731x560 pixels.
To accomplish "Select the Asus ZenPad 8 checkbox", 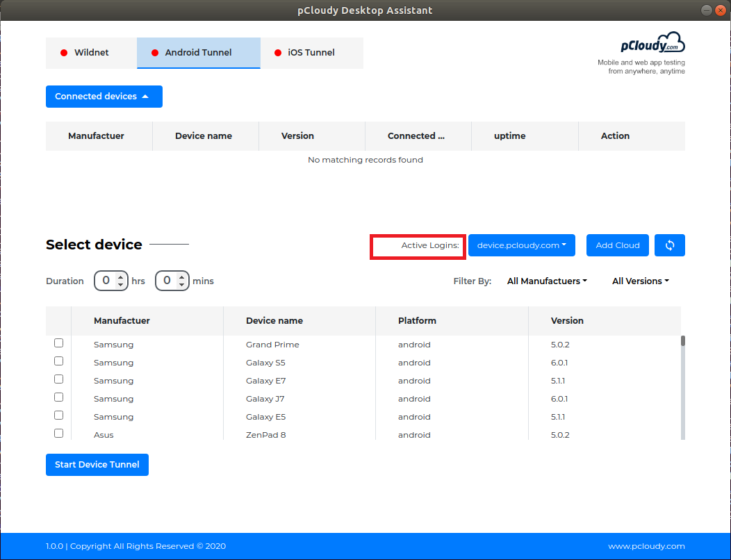I will pos(59,433).
